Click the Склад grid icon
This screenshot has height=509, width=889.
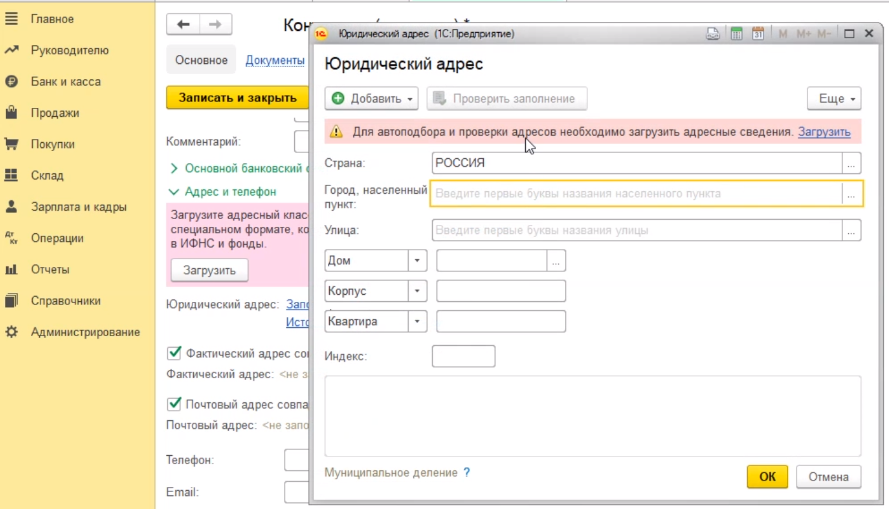(11, 175)
